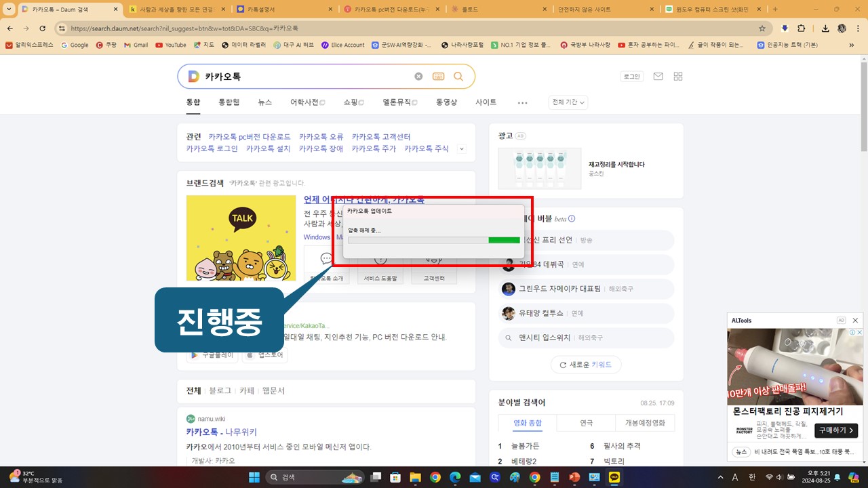The image size is (868, 488).
Task: Open the Daum services grid icon
Action: (678, 77)
